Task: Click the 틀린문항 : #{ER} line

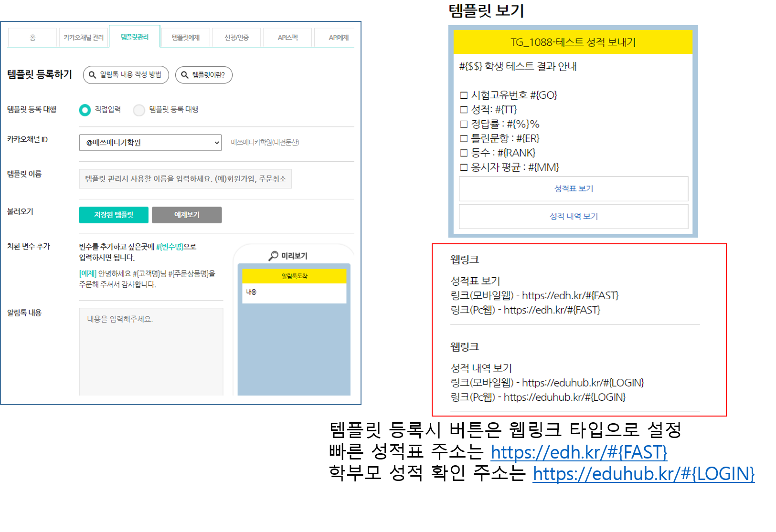Action: click(x=500, y=138)
